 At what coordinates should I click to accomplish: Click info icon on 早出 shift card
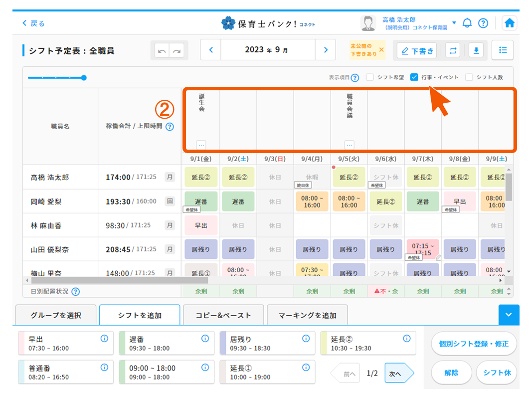coord(104,339)
